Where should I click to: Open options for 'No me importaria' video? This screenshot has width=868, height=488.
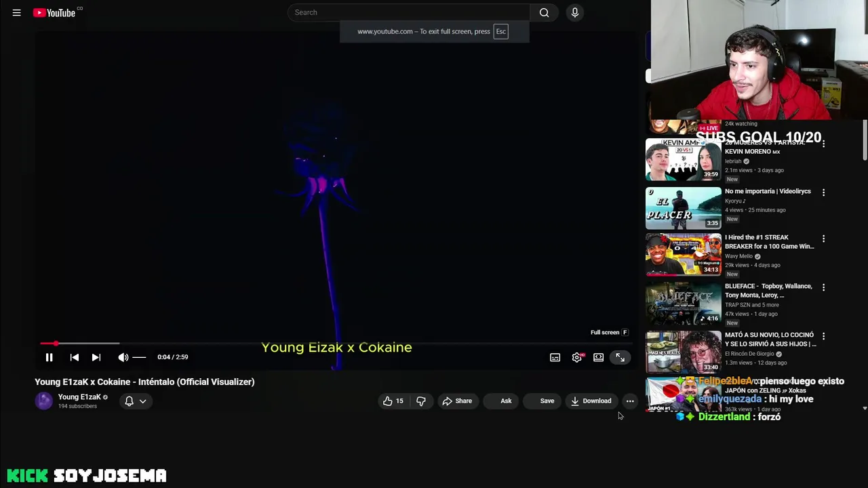pyautogui.click(x=823, y=192)
